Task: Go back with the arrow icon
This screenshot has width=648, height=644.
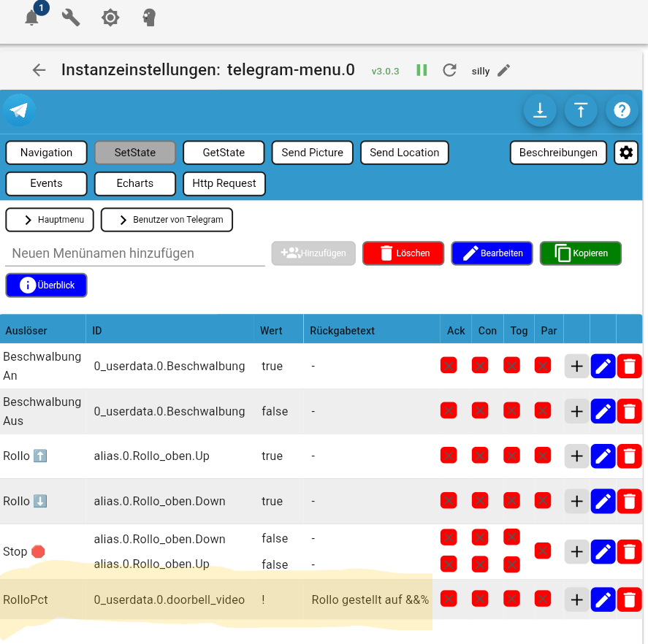Action: 39,70
